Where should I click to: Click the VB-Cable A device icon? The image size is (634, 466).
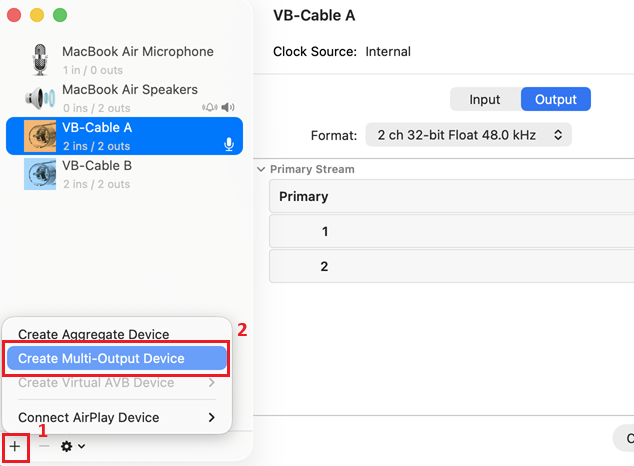pos(40,136)
